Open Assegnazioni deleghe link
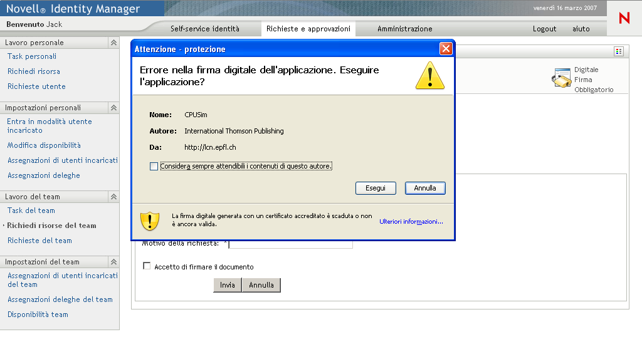The width and height of the screenshot is (642, 364). (44, 175)
